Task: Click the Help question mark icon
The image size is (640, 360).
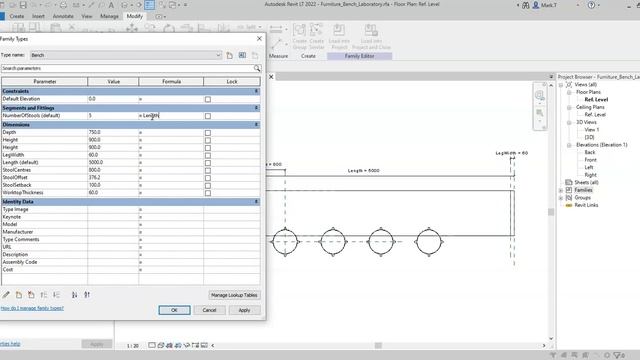Action: pyautogui.click(x=591, y=5)
